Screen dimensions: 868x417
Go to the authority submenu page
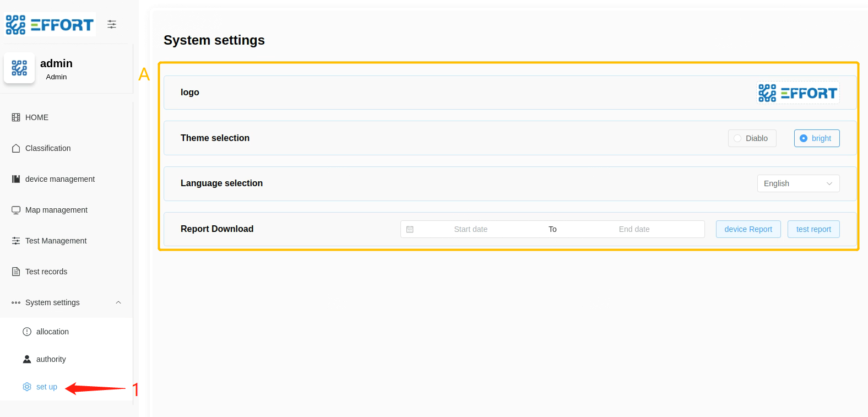pos(51,359)
